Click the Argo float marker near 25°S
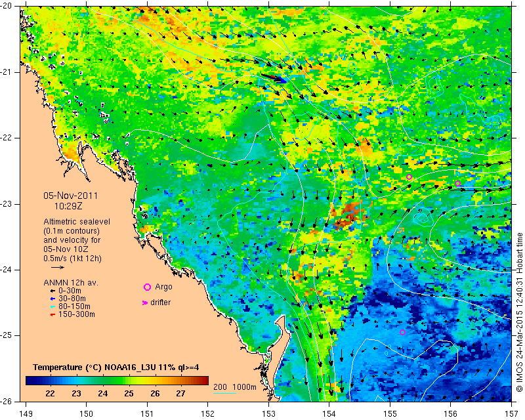 [x=403, y=333]
